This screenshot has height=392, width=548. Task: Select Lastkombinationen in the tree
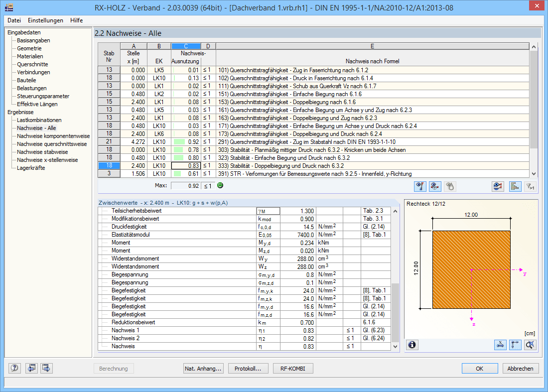(x=39, y=120)
